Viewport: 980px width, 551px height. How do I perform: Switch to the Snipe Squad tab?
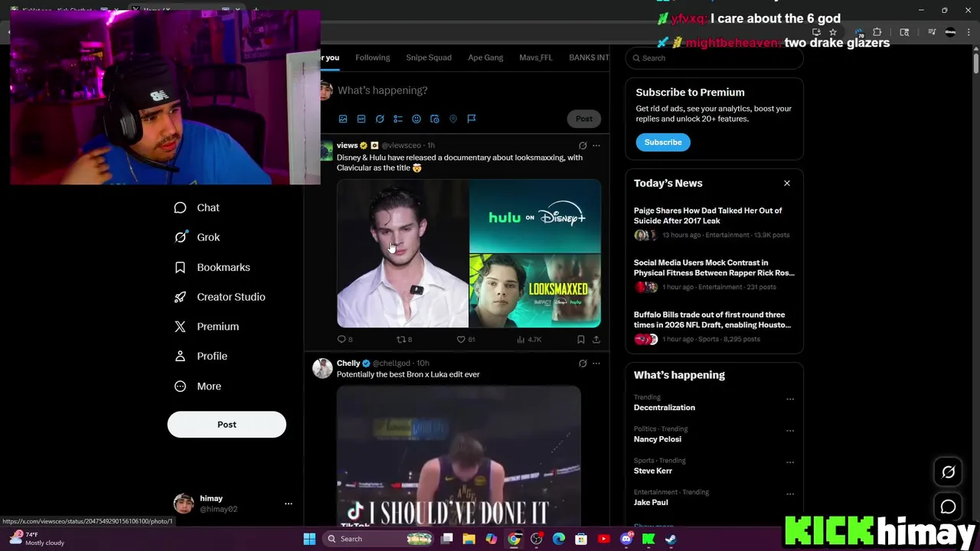pyautogui.click(x=429, y=57)
